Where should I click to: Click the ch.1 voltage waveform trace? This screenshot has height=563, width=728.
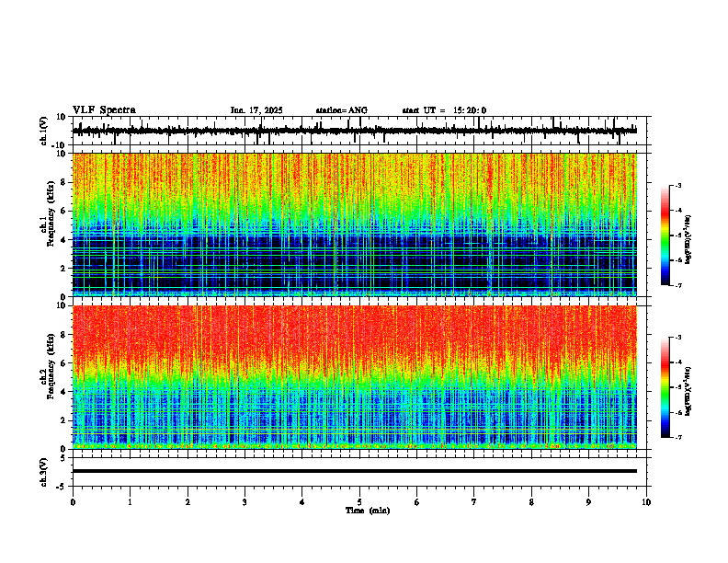(354, 131)
